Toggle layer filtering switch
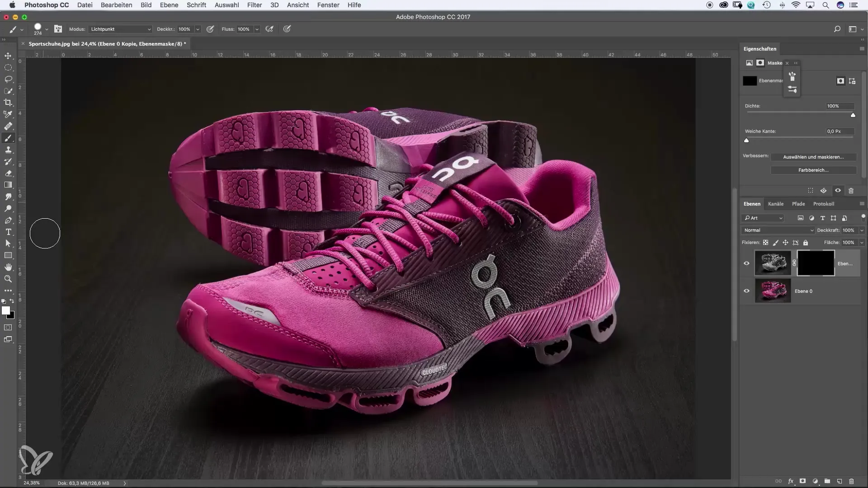The height and width of the screenshot is (488, 868). pyautogui.click(x=863, y=217)
